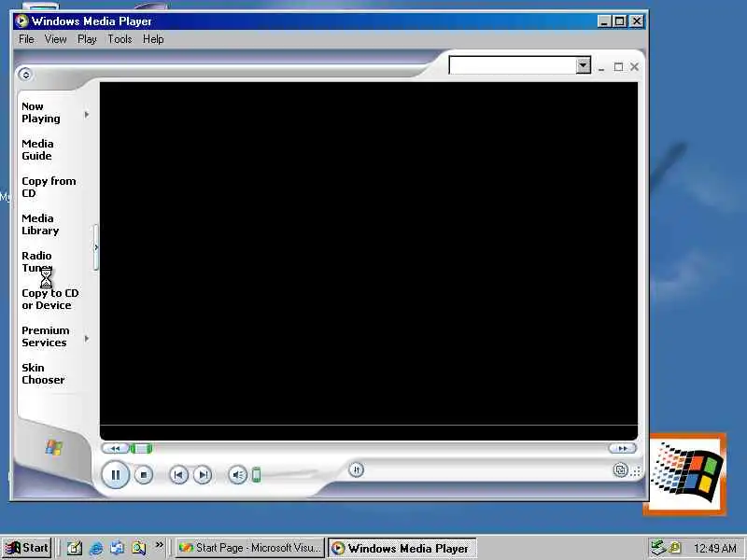747x560 pixels.
Task: Click the Start button
Action: 27,548
